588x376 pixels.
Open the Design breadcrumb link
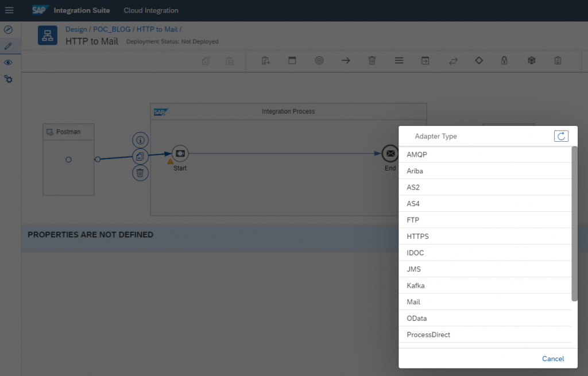point(76,29)
